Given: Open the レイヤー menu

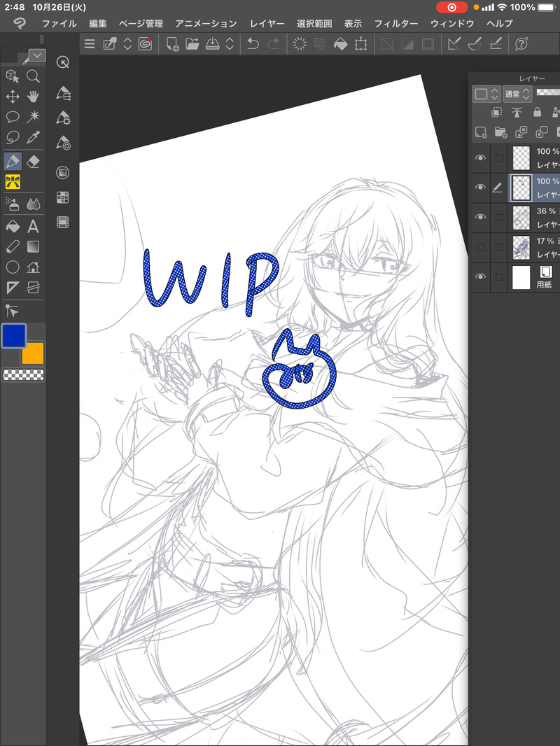Looking at the screenshot, I should tap(267, 23).
